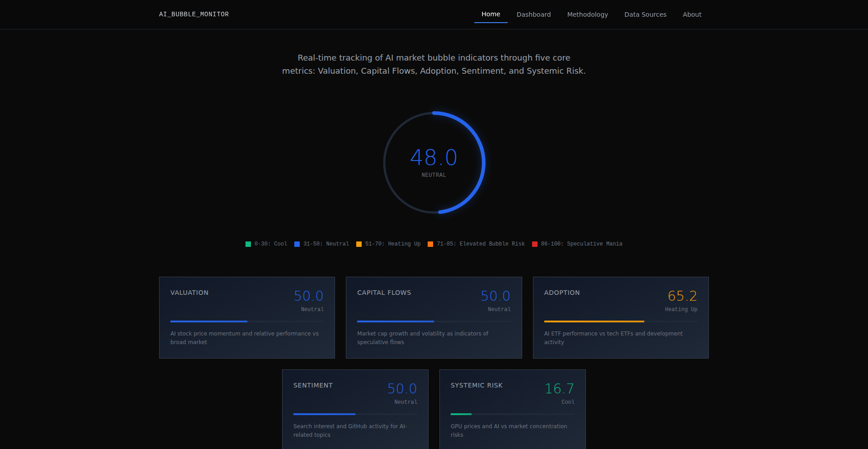The image size is (868, 449).
Task: Open the ADOPTION metric card
Action: point(621,317)
